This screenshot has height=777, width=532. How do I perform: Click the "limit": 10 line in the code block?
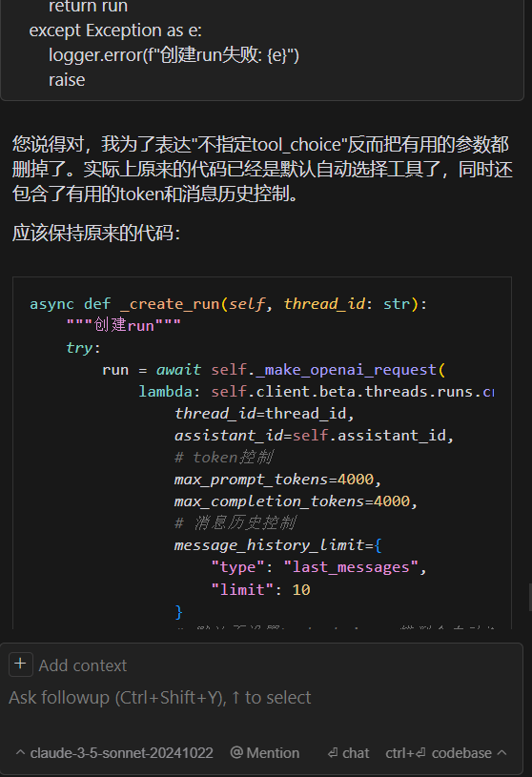pyautogui.click(x=260, y=589)
